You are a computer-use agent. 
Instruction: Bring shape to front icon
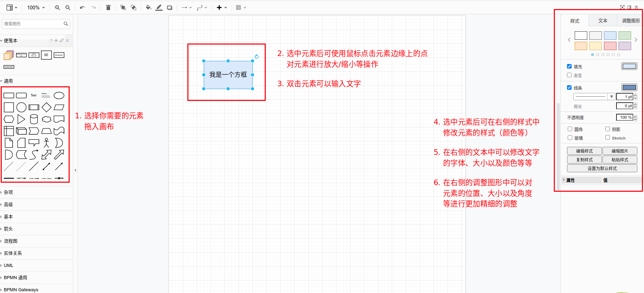coord(123,8)
